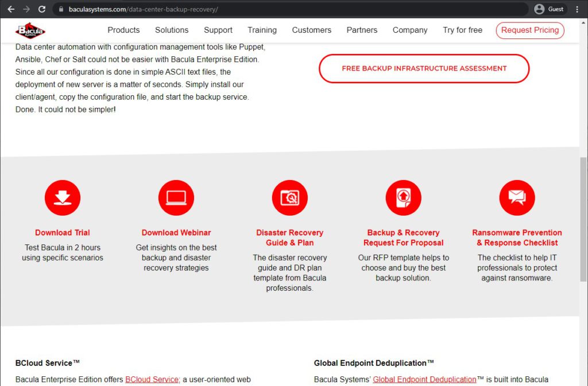
Task: Open the Solutions menu
Action: (172, 30)
